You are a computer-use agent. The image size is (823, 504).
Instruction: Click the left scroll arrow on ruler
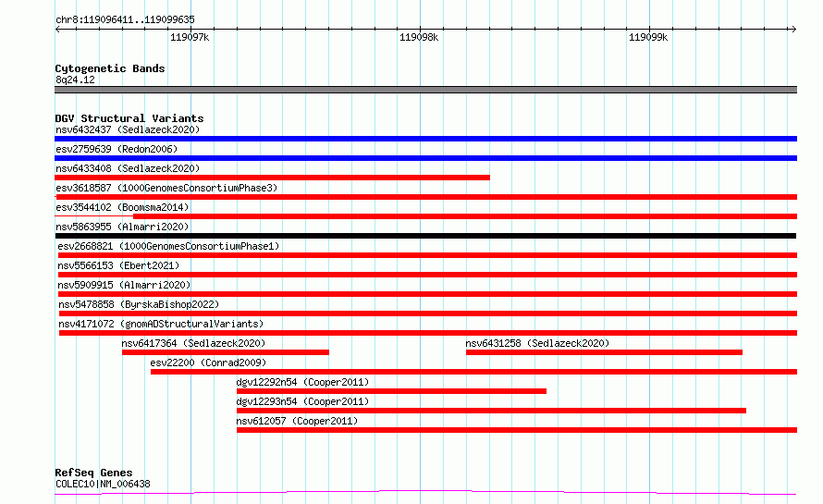(57, 30)
